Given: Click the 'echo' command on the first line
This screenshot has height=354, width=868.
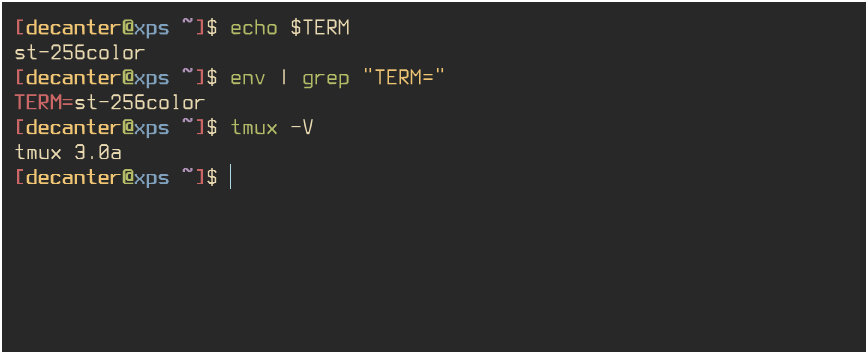Looking at the screenshot, I should pyautogui.click(x=254, y=28).
